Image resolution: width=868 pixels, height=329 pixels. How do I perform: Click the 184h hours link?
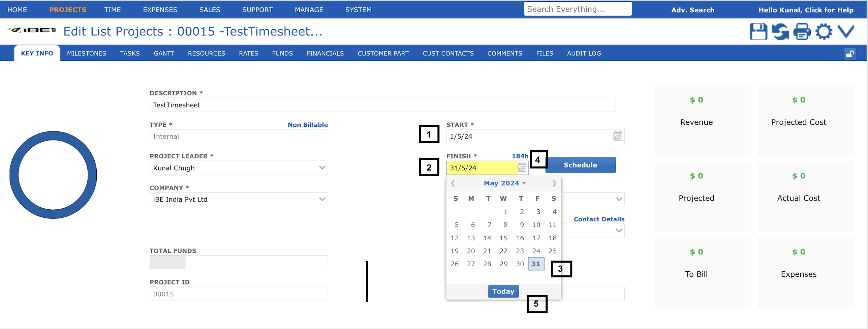pyautogui.click(x=520, y=156)
